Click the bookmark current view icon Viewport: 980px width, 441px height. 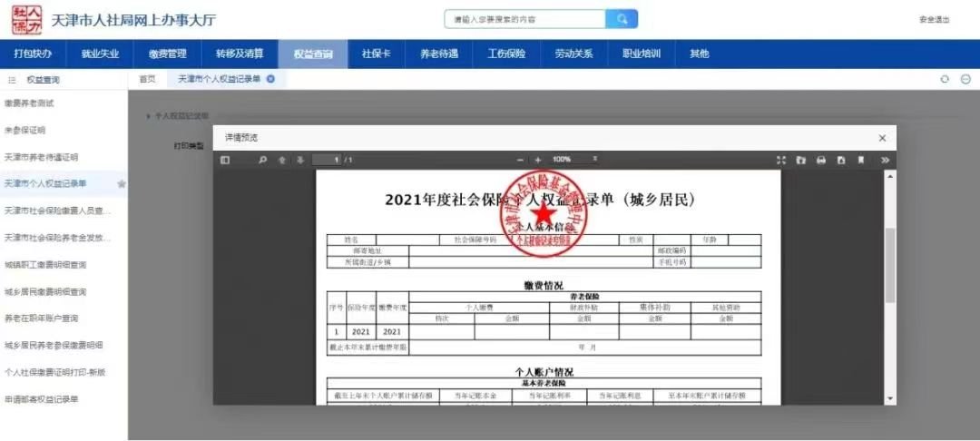[860, 160]
